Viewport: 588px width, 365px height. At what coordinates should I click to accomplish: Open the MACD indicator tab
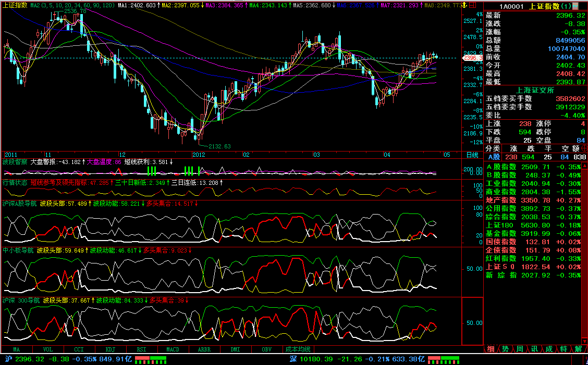tap(173, 349)
